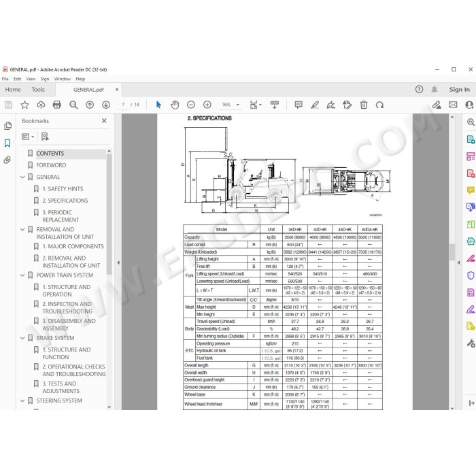Close the GENERAL.pdf tab

[117, 90]
